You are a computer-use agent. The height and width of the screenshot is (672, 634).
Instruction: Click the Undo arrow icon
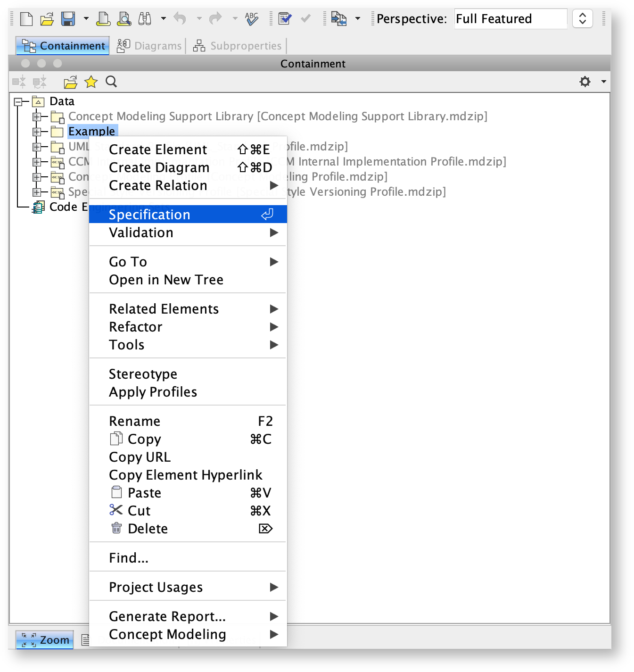[180, 19]
